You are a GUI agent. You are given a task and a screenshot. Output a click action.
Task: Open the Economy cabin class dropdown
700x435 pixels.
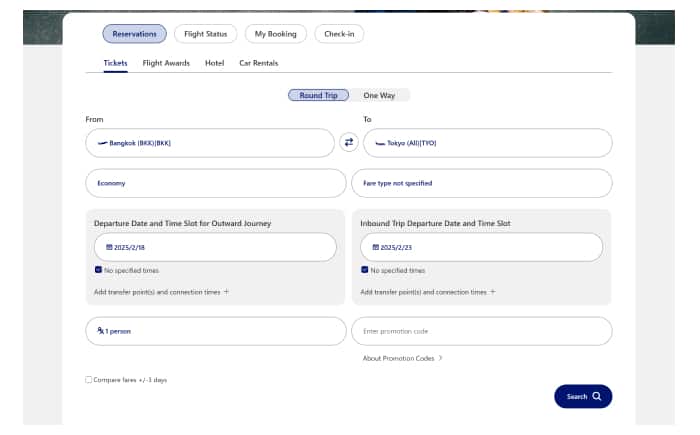click(215, 184)
